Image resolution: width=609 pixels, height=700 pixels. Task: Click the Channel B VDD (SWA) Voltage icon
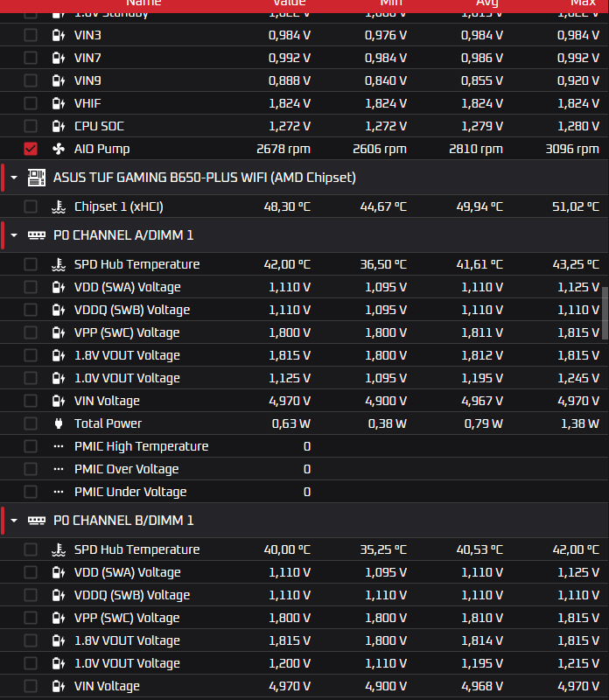pyautogui.click(x=59, y=572)
